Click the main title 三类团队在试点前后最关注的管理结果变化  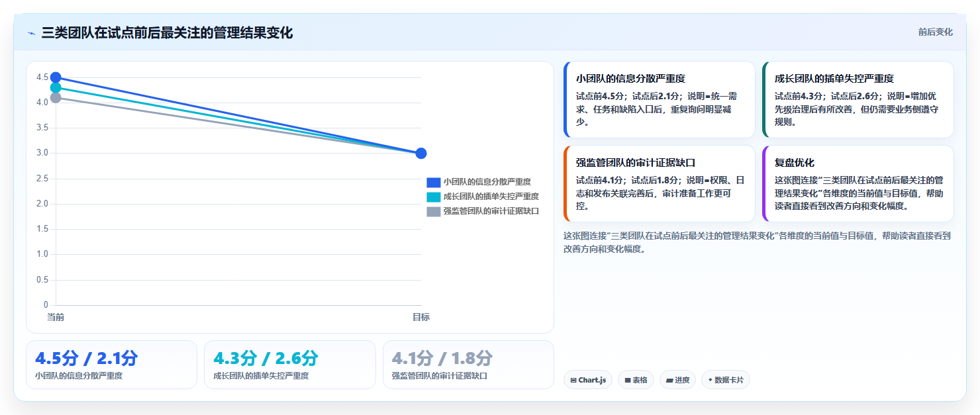167,33
